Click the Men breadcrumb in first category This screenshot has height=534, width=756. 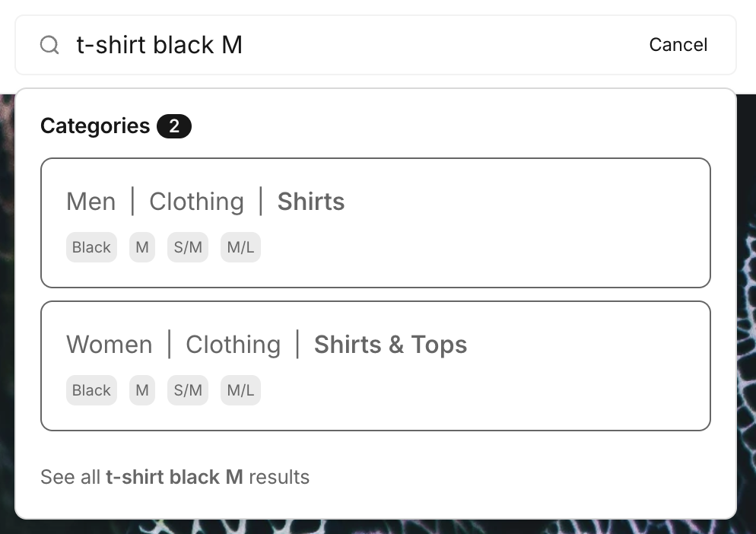coord(91,202)
